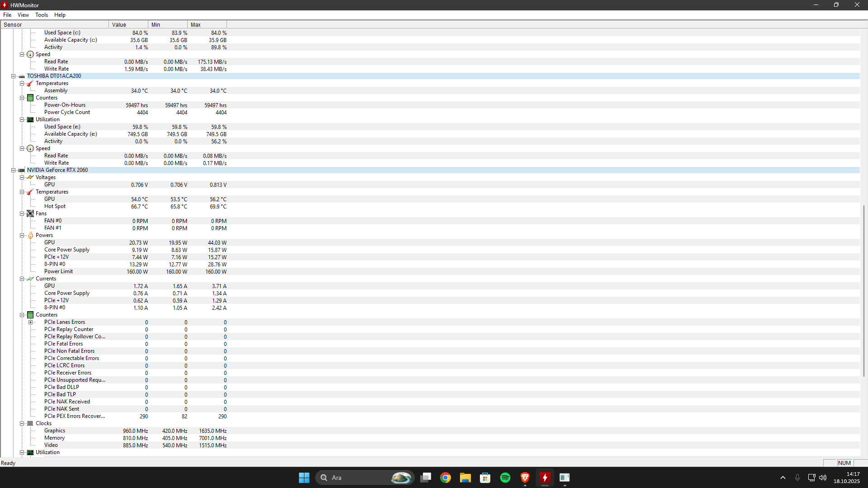Click the Clocks icon in the GPU tree
The image size is (868, 488).
pyautogui.click(x=30, y=423)
